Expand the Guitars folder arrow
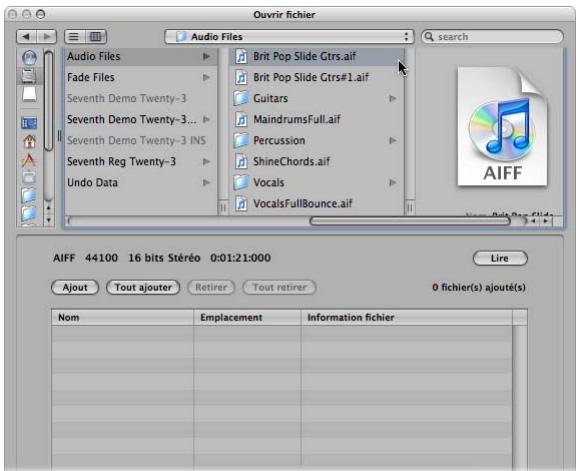 coord(393,98)
